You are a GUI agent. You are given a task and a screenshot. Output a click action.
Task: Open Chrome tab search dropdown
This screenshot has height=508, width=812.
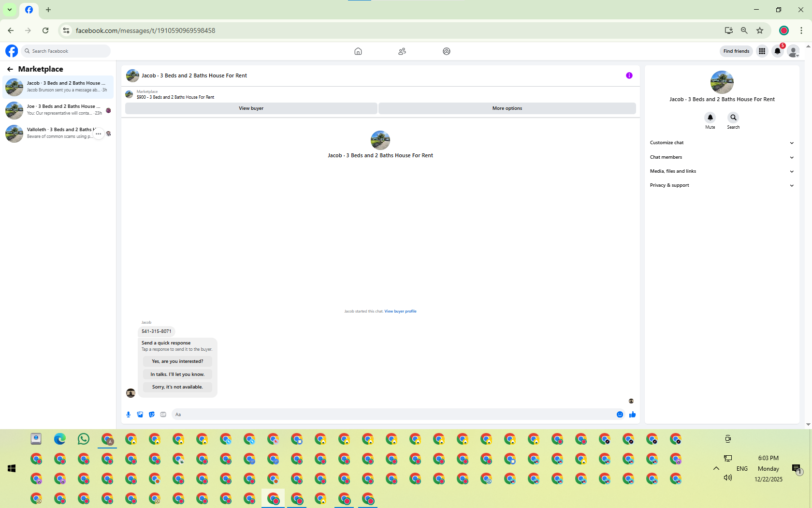[10, 10]
